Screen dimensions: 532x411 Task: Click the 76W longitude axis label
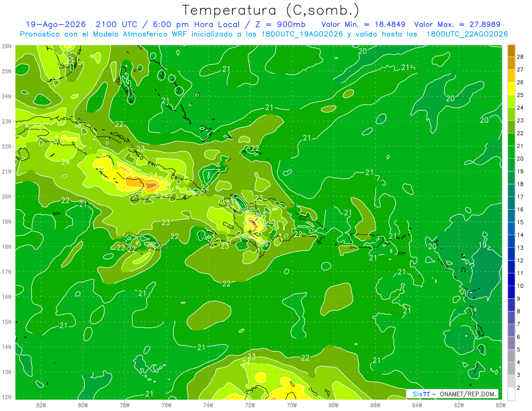pos(166,404)
